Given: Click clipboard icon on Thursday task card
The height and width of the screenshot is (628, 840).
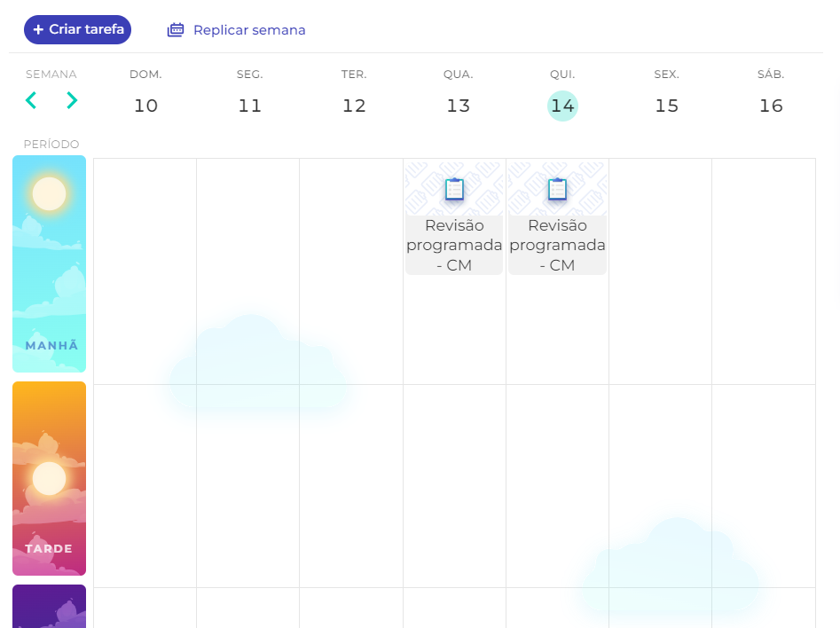Looking at the screenshot, I should (557, 189).
